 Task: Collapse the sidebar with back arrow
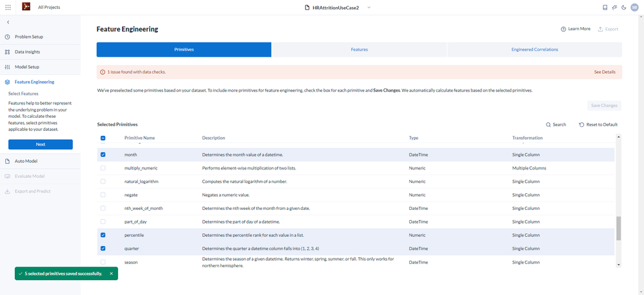coord(8,22)
